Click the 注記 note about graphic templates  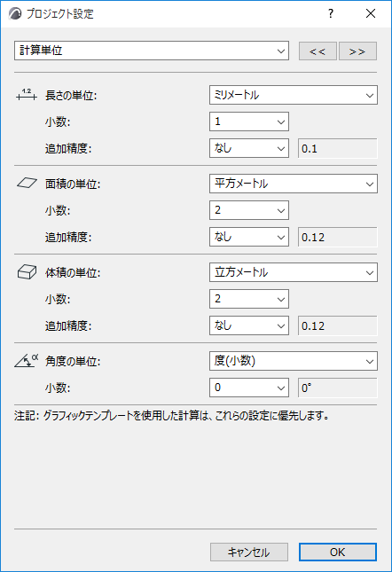[171, 416]
